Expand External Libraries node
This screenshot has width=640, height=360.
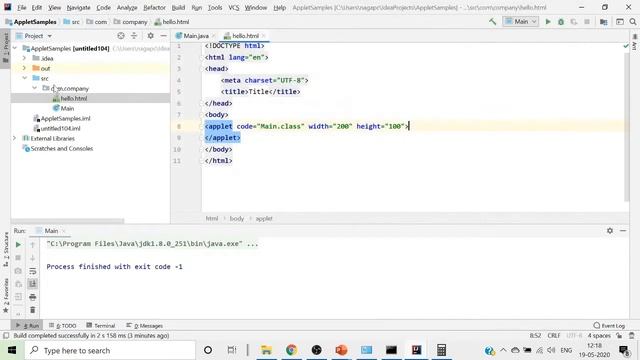coord(15,138)
